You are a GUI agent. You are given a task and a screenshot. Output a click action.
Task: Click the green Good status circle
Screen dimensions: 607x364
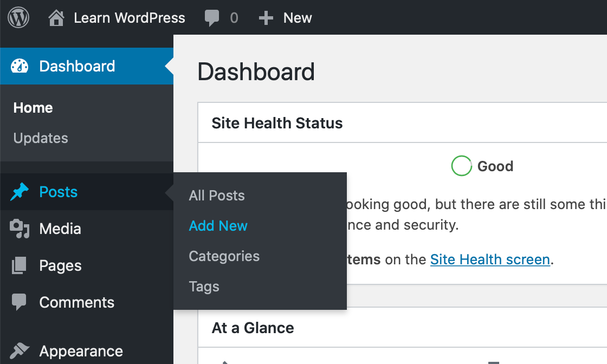click(x=461, y=166)
